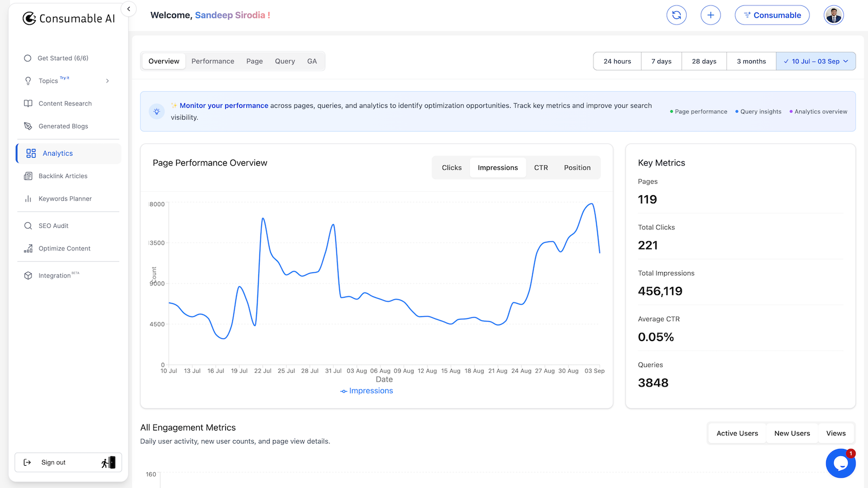Switch to the Performance tab
The image size is (868, 488).
click(213, 61)
